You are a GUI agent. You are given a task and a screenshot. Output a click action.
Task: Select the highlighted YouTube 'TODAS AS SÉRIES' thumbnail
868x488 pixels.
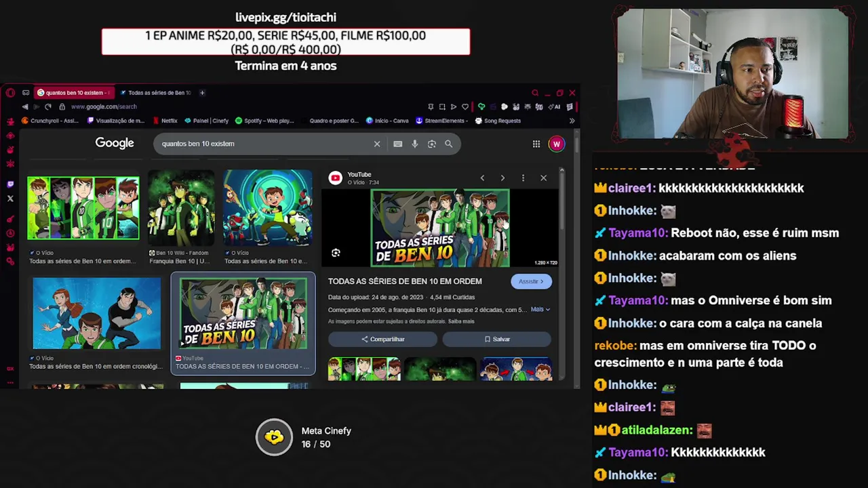click(x=243, y=313)
